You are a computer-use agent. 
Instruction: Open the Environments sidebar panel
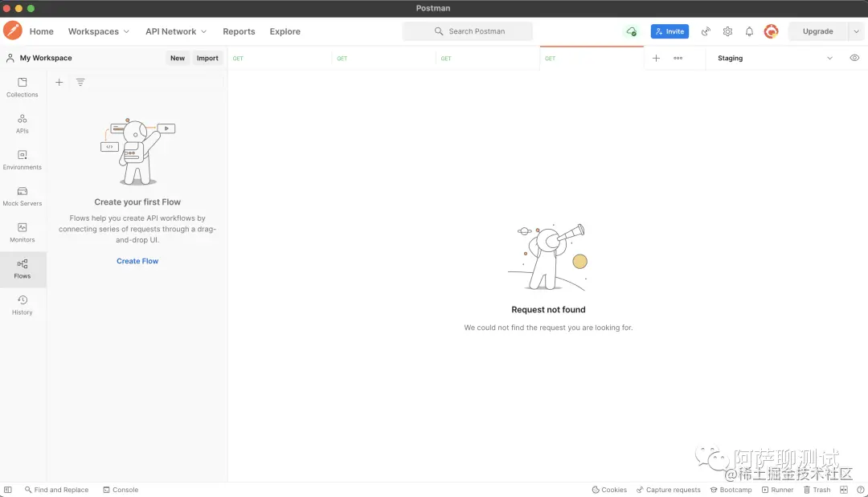[23, 161]
